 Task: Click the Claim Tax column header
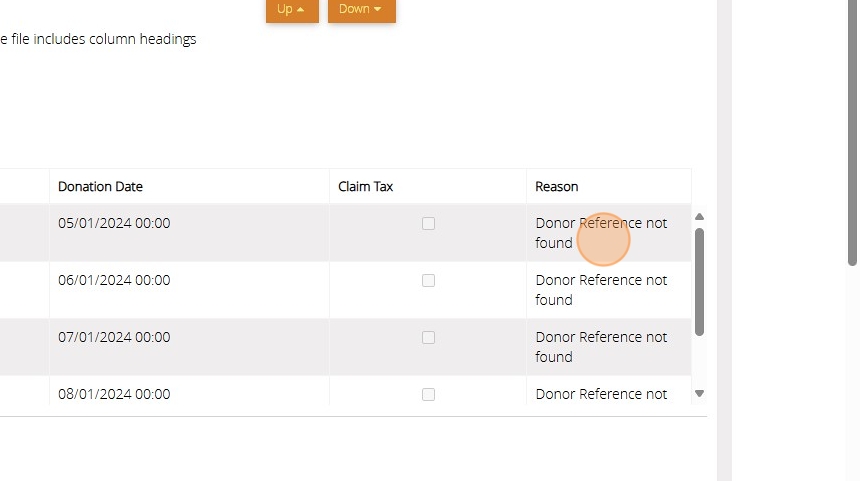click(x=366, y=187)
